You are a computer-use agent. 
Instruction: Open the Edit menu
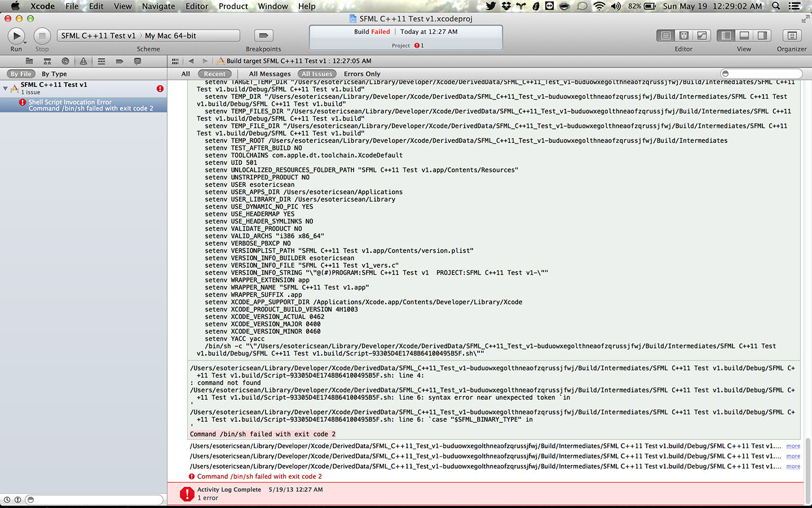(x=96, y=6)
